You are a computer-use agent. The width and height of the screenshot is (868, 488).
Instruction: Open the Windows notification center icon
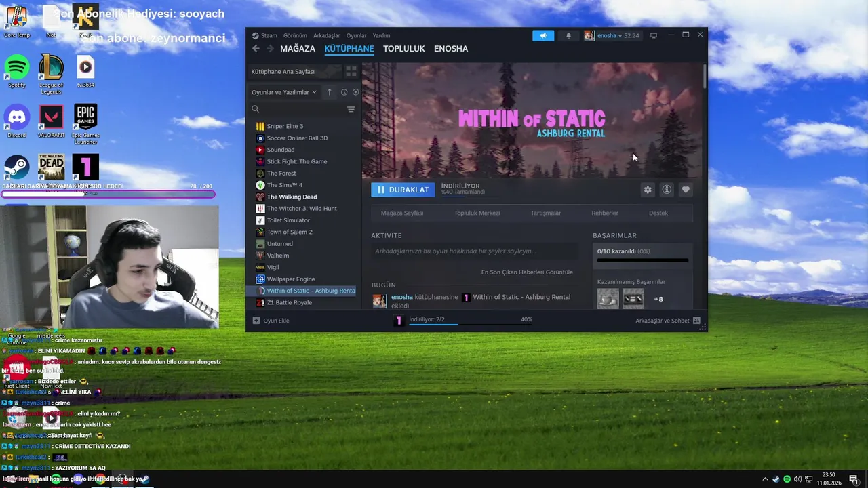click(854, 479)
